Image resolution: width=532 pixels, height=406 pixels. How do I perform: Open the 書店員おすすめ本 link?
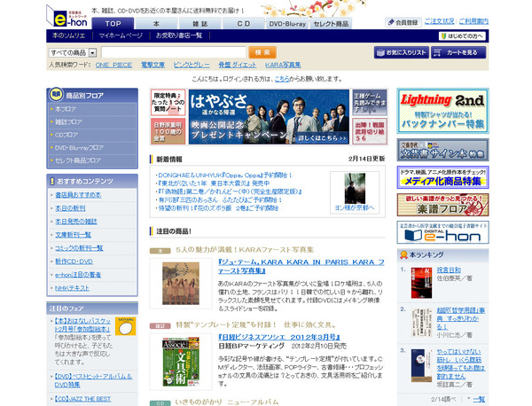pyautogui.click(x=78, y=195)
